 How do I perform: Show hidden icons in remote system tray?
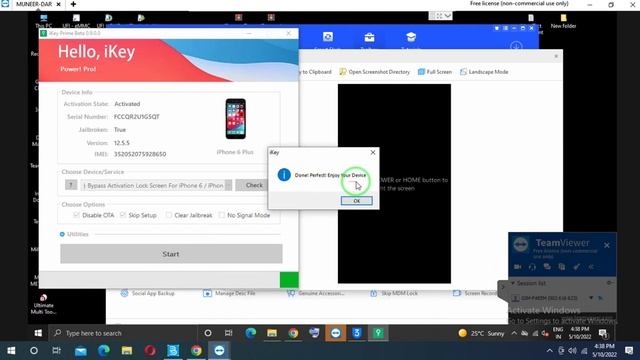click(514, 333)
